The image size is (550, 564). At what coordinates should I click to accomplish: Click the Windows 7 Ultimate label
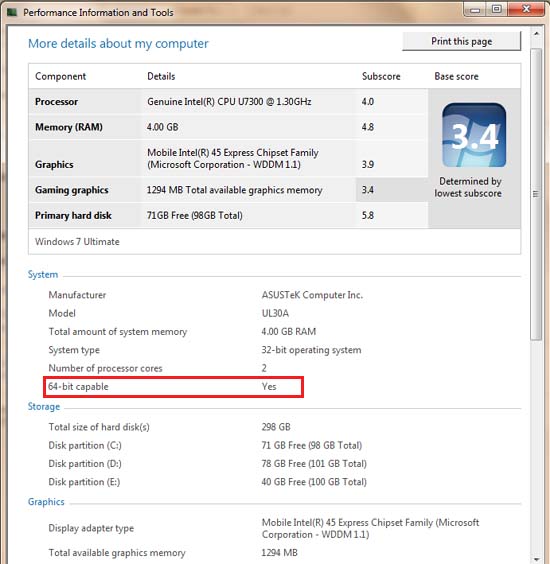click(x=77, y=242)
